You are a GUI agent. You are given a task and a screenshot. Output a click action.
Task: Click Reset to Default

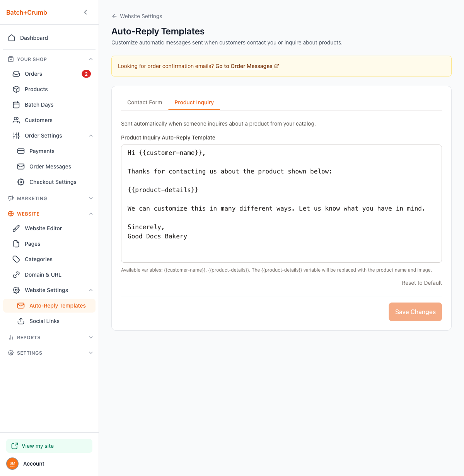(x=421, y=283)
